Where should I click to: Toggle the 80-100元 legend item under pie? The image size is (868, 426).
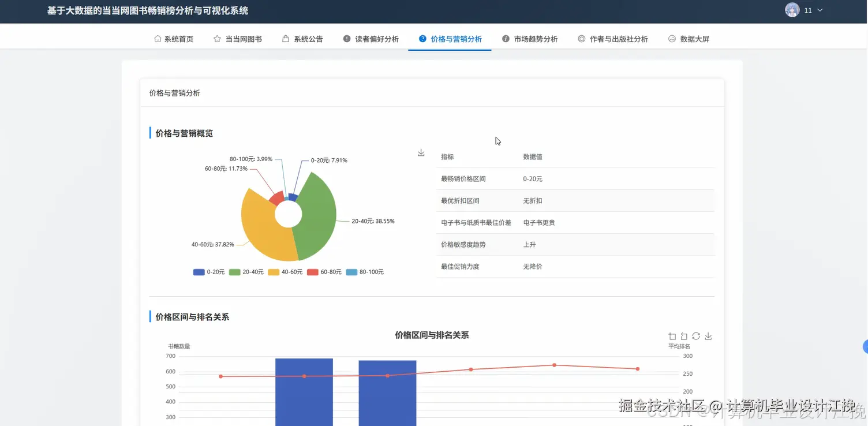pyautogui.click(x=365, y=272)
